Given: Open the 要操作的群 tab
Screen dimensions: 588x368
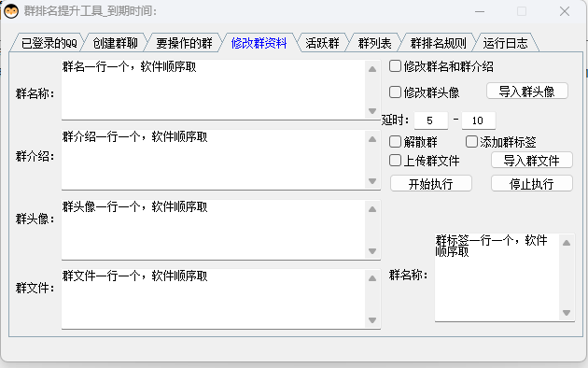Looking at the screenshot, I should (184, 43).
